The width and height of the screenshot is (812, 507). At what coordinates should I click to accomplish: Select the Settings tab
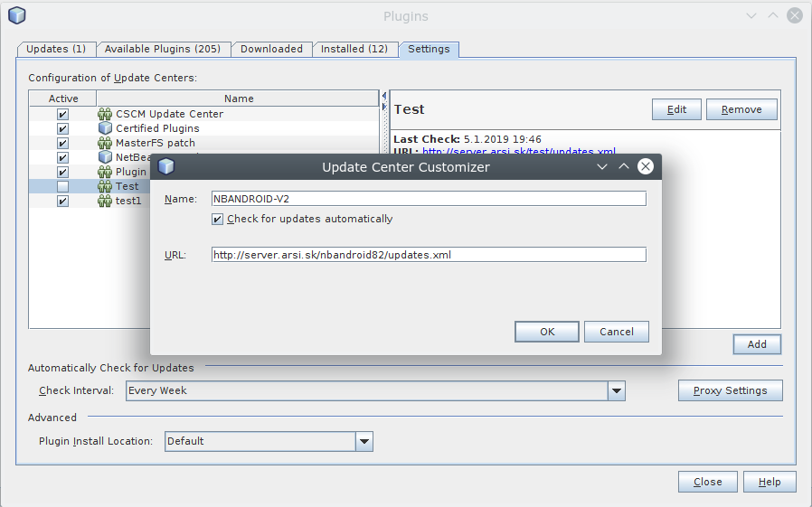tap(429, 49)
